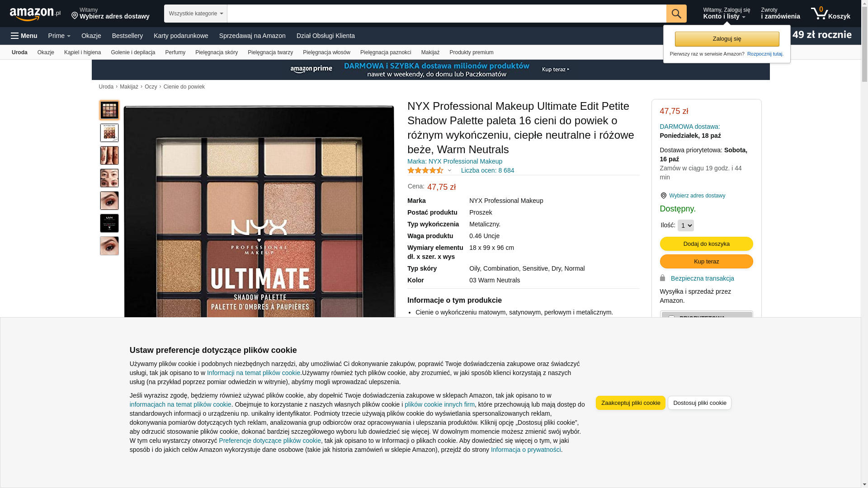Open the Wszystkie kategorie search dropdown
Viewport: 868px width, 488px height.
[195, 14]
